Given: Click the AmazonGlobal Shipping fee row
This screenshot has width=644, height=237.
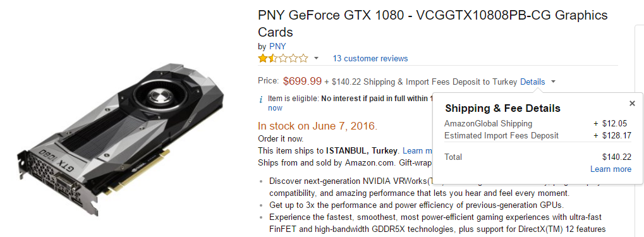Looking at the screenshot, I should [x=538, y=124].
